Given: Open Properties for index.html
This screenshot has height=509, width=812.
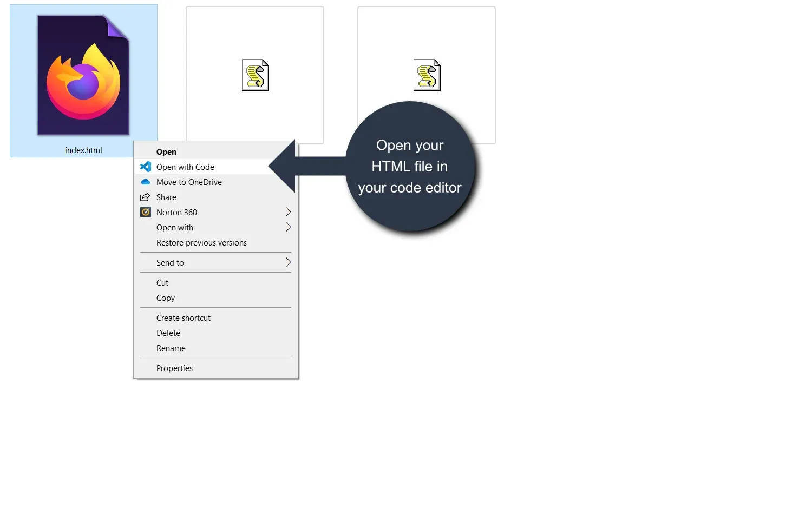Looking at the screenshot, I should tap(174, 368).
